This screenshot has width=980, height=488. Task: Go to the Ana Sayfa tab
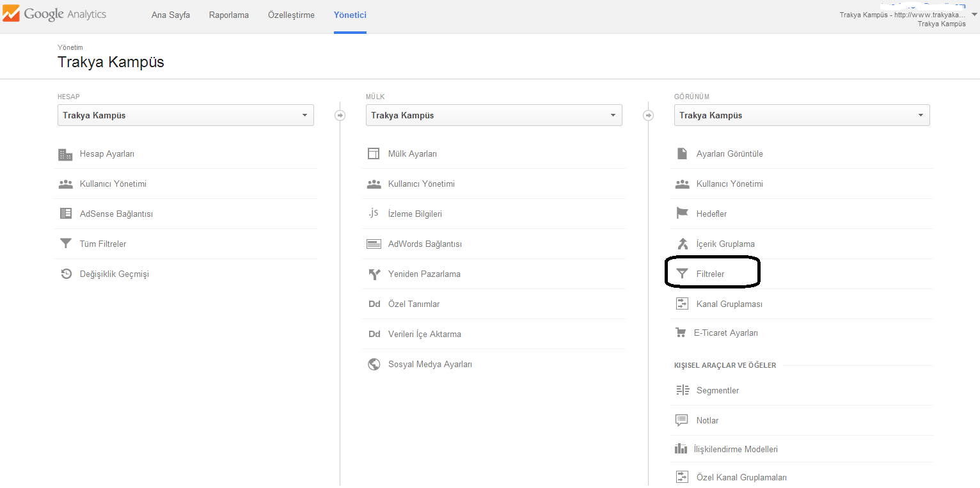click(x=171, y=15)
